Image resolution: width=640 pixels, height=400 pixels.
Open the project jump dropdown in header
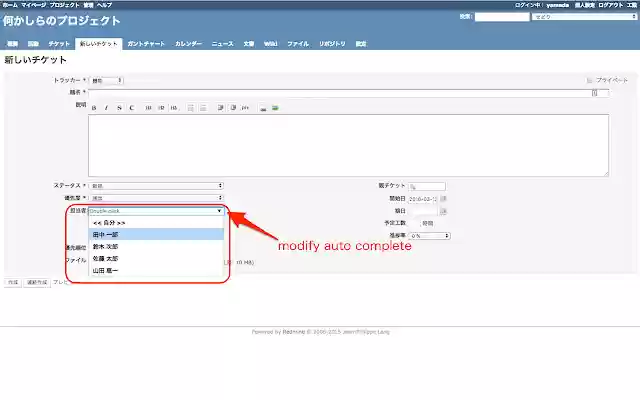(584, 17)
